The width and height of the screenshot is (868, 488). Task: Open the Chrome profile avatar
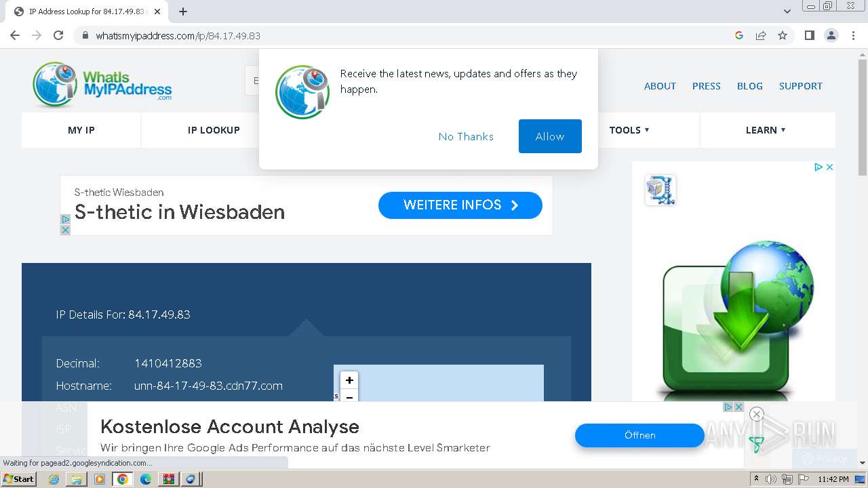coord(831,35)
